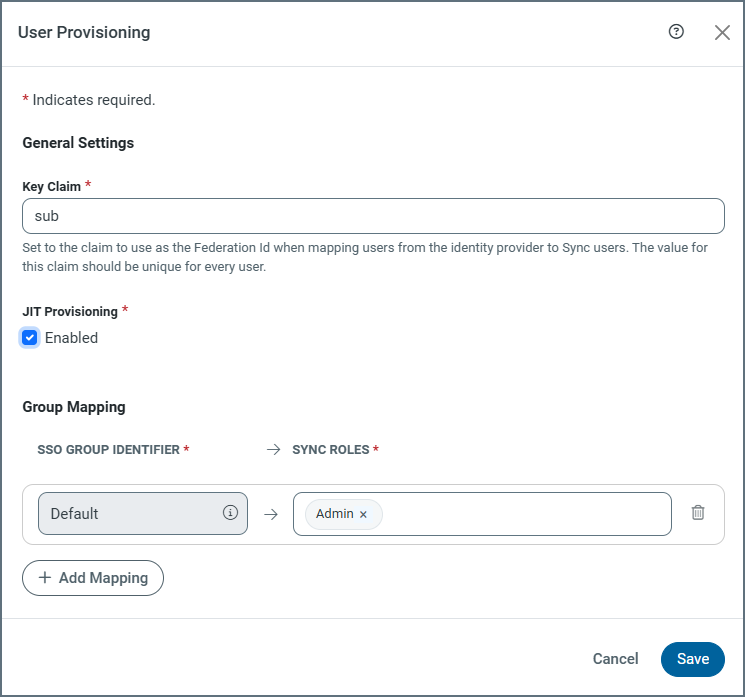Viewport: 745px width, 697px height.
Task: Save the user provisioning settings
Action: tap(692, 659)
